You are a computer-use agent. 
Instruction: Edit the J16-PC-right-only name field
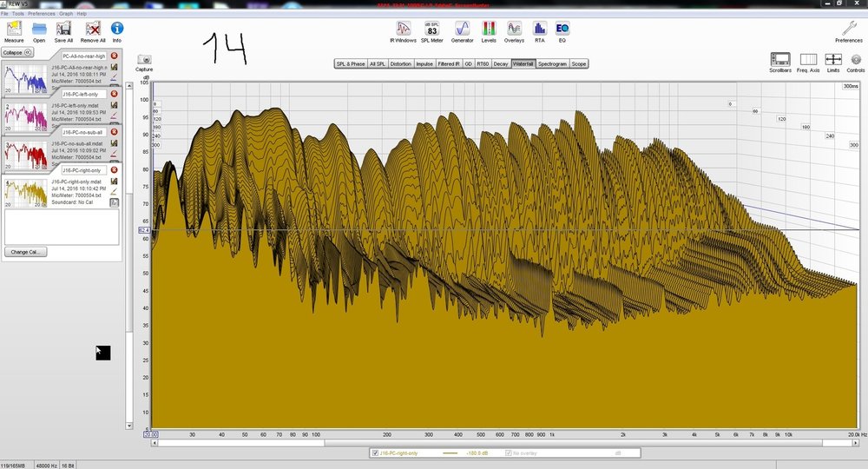click(83, 170)
